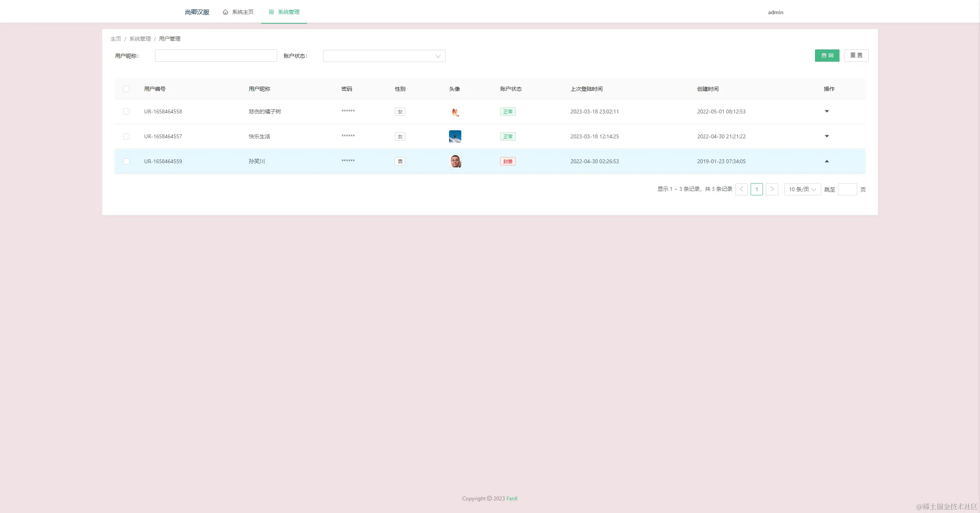The height and width of the screenshot is (513, 980).
Task: Open the 账户状态 dropdown filter
Action: coord(384,56)
